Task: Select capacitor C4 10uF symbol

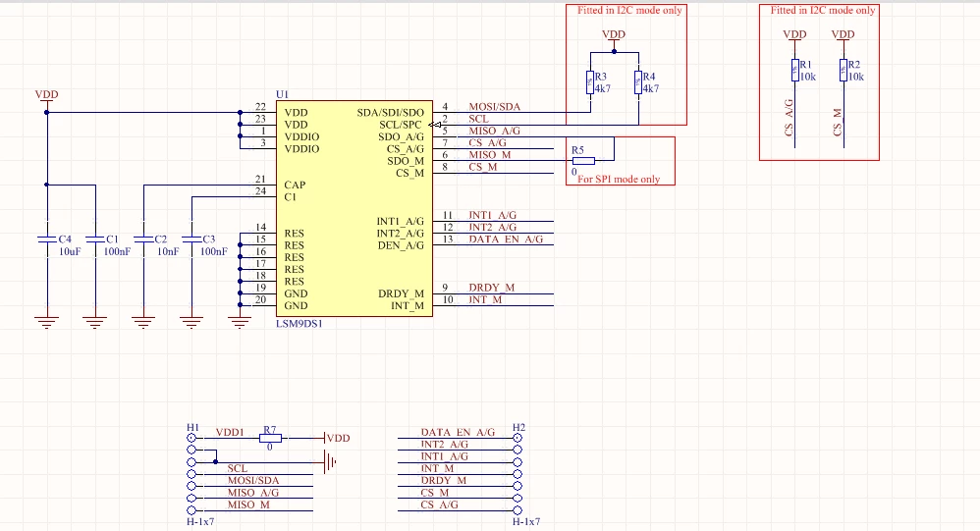Action: pyautogui.click(x=47, y=239)
